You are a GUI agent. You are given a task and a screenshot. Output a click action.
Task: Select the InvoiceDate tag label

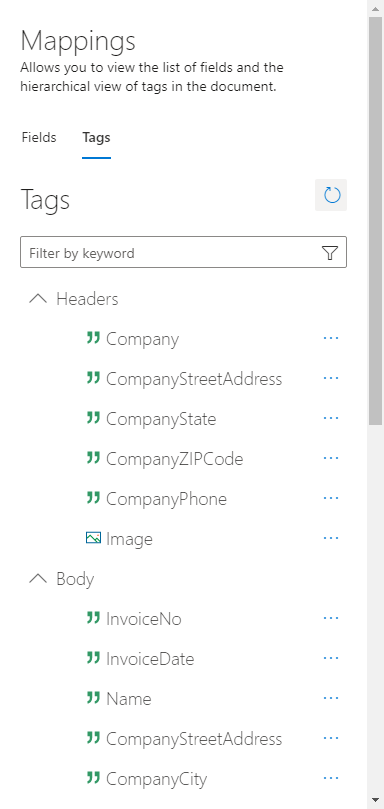tap(150, 659)
